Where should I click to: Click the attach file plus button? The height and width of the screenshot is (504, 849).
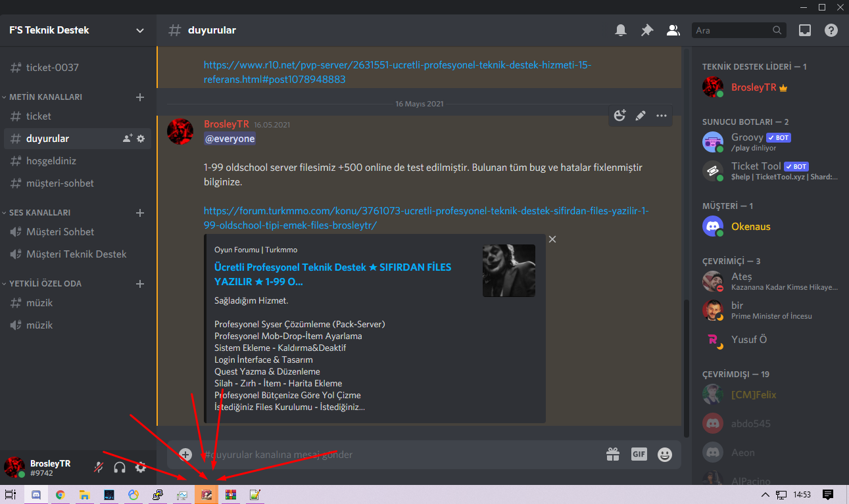point(185,455)
